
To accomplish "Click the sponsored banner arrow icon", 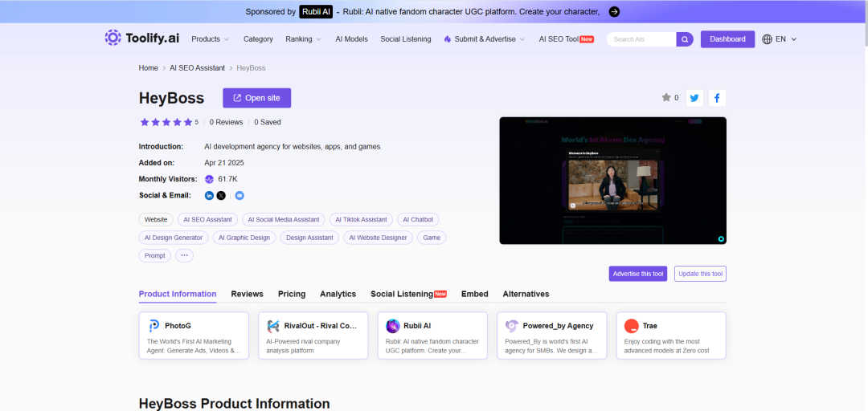I will [614, 11].
